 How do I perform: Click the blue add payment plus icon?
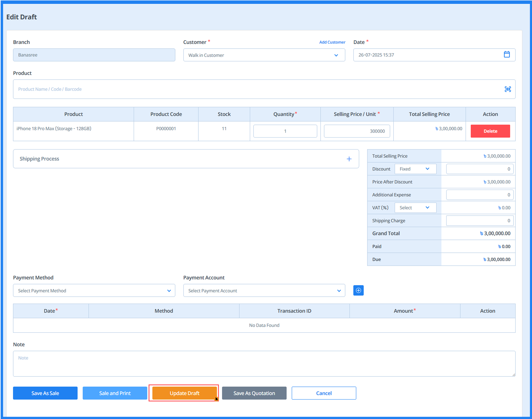point(358,290)
